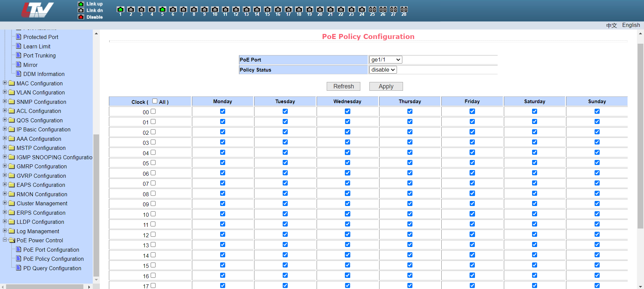Check the clock 17 row checkbox
The width and height of the screenshot is (644, 289).
153,286
